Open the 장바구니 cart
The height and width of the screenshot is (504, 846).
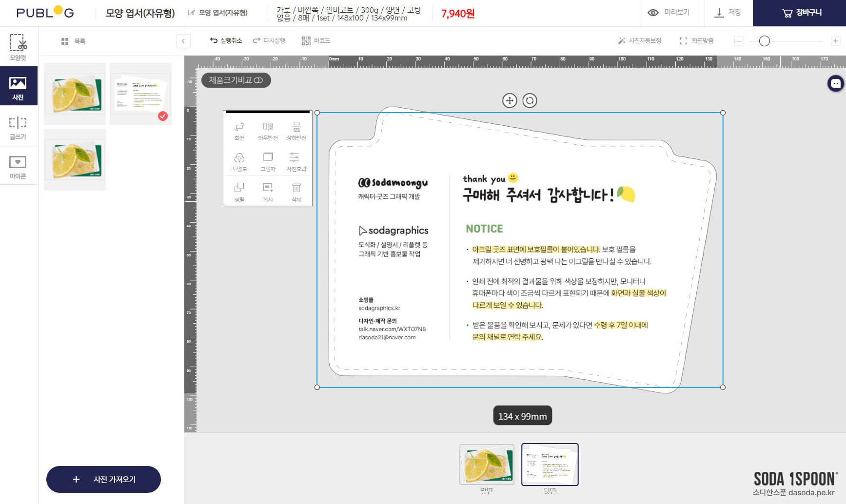point(799,13)
